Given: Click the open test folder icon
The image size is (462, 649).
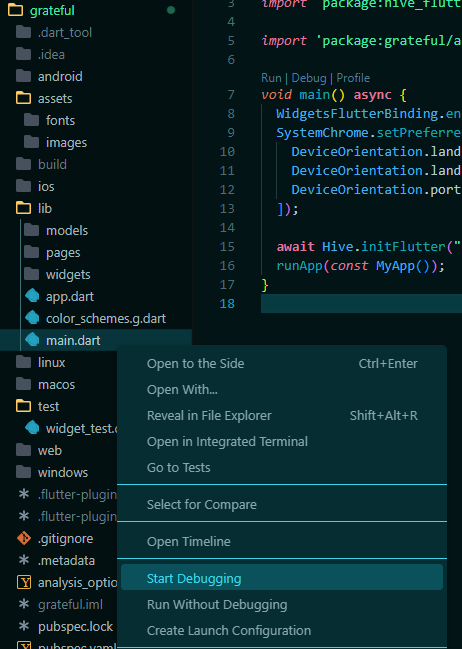Looking at the screenshot, I should [23, 406].
